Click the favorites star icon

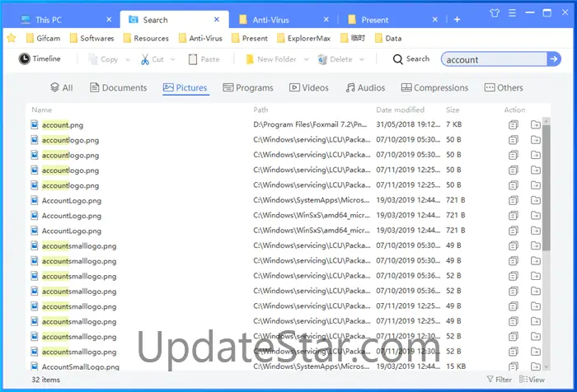(12, 38)
